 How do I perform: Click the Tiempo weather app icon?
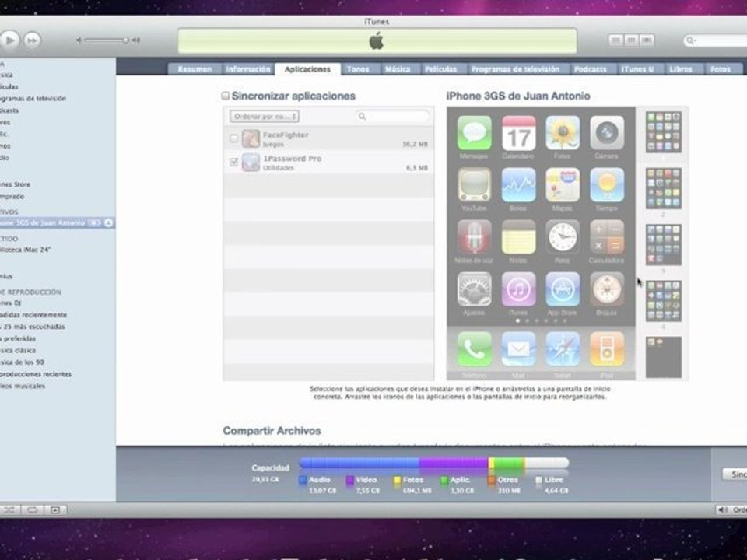point(606,185)
